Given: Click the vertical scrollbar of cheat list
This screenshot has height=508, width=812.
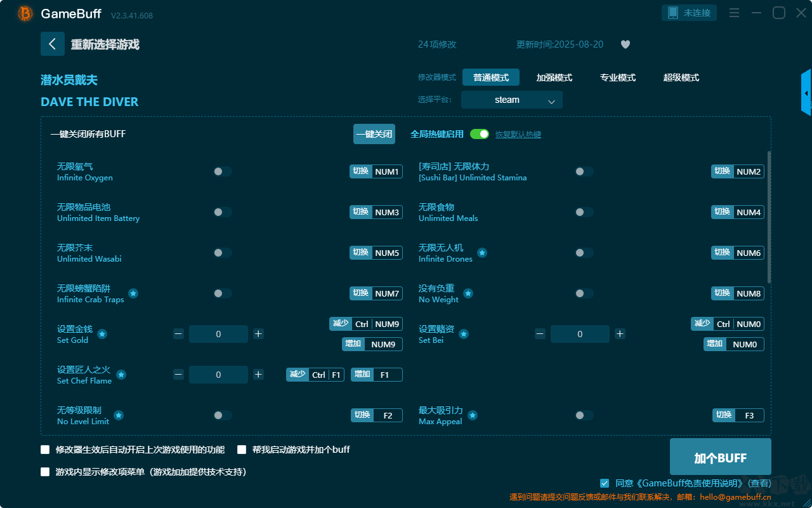Looking at the screenshot, I should 769,217.
